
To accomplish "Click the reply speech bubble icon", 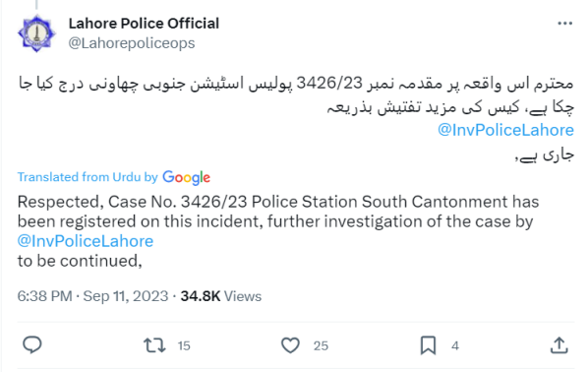I will pyautogui.click(x=32, y=345).
